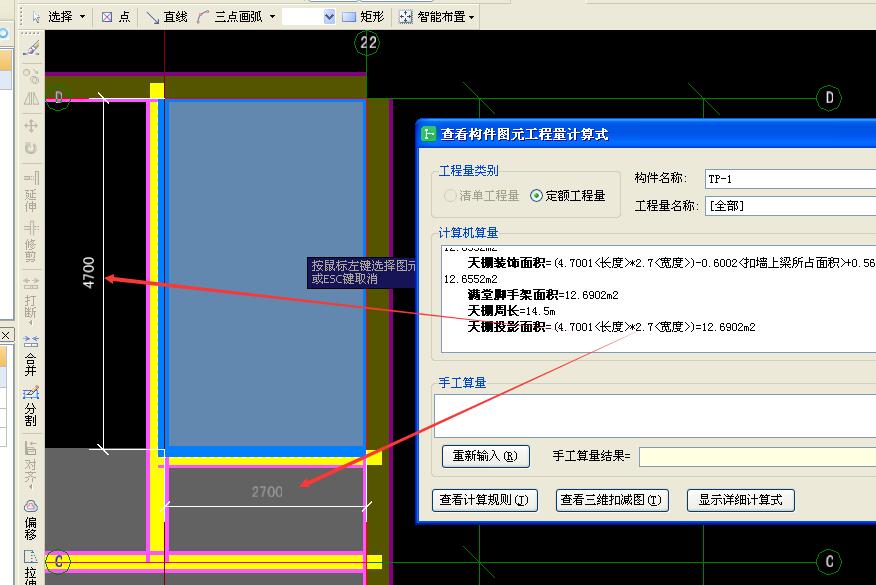Screen dimensions: 876x585
Task: Choose the 矩形 (Rectangle) tool
Action: tap(363, 17)
